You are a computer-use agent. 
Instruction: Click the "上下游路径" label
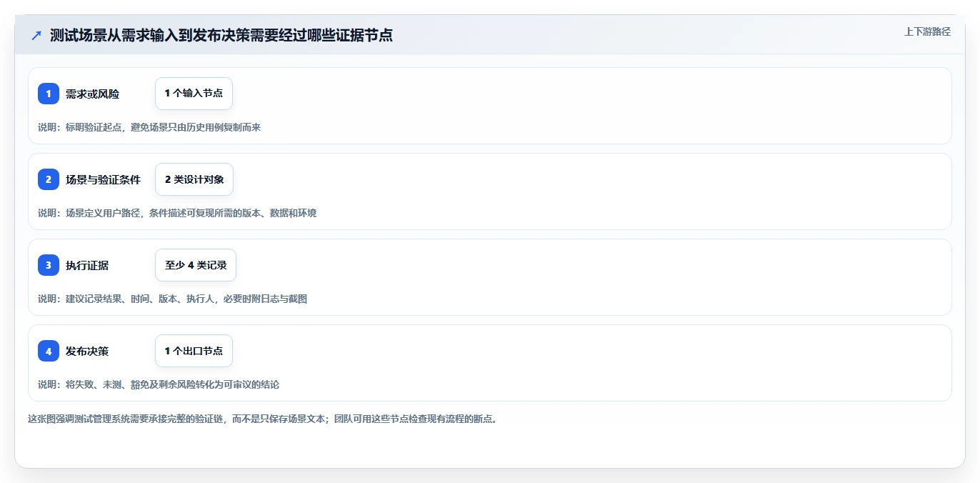pos(927,31)
